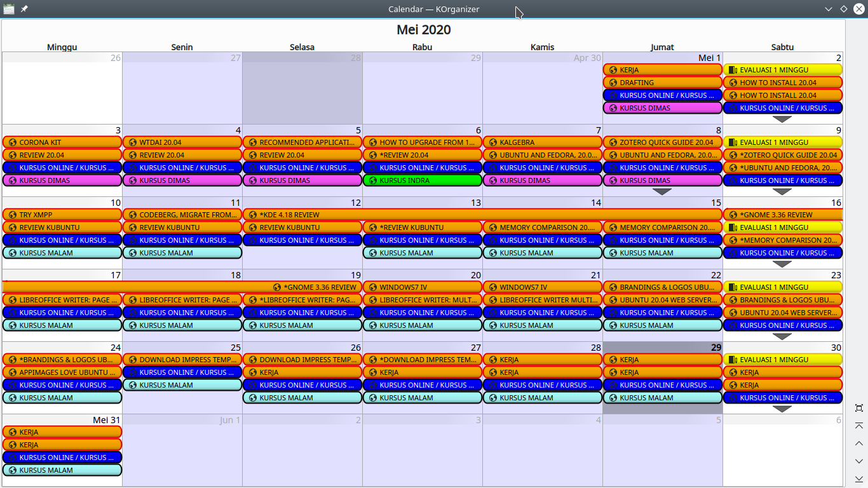Open the KURSUS INDRA green event
This screenshot has width=868, height=488.
[422, 180]
